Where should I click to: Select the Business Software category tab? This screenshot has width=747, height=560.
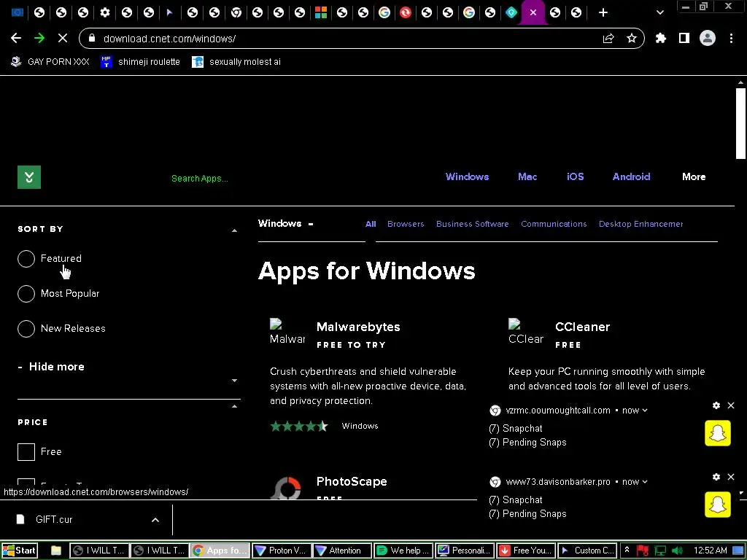[x=472, y=224]
